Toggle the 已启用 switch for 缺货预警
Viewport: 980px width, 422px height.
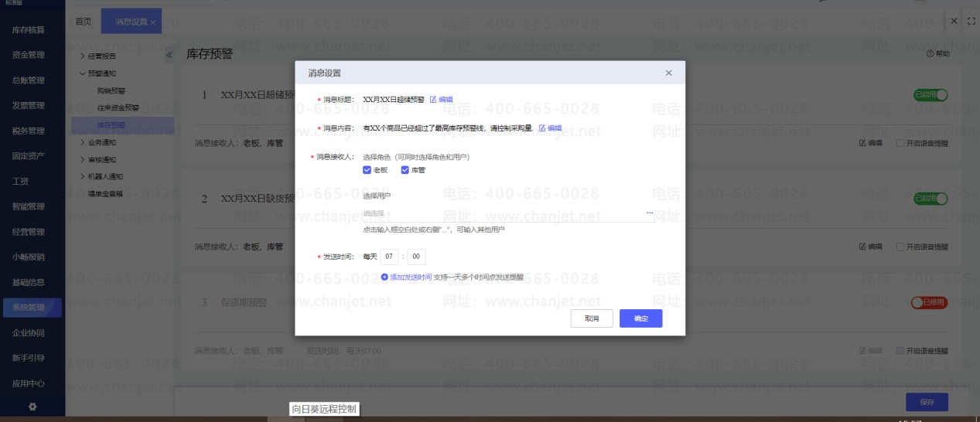(930, 199)
